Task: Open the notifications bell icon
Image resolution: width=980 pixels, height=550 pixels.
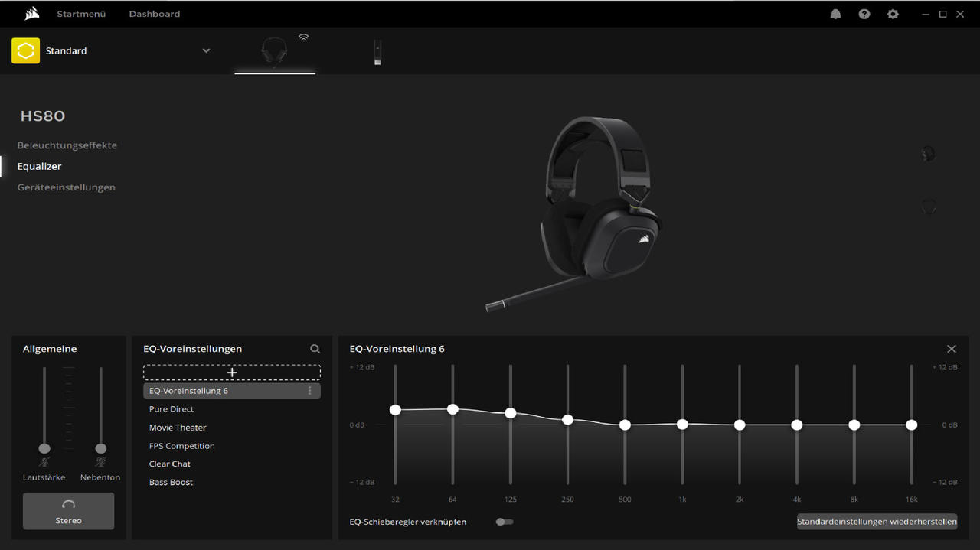Action: click(835, 14)
